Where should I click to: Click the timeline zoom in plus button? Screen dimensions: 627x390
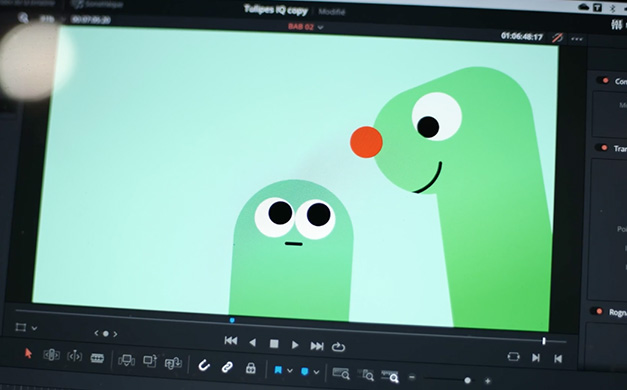[x=487, y=381]
